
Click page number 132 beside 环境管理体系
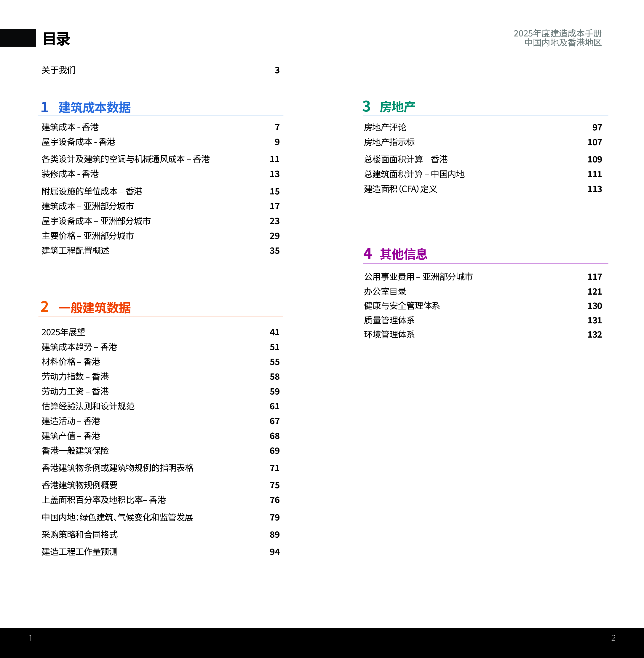[595, 335]
